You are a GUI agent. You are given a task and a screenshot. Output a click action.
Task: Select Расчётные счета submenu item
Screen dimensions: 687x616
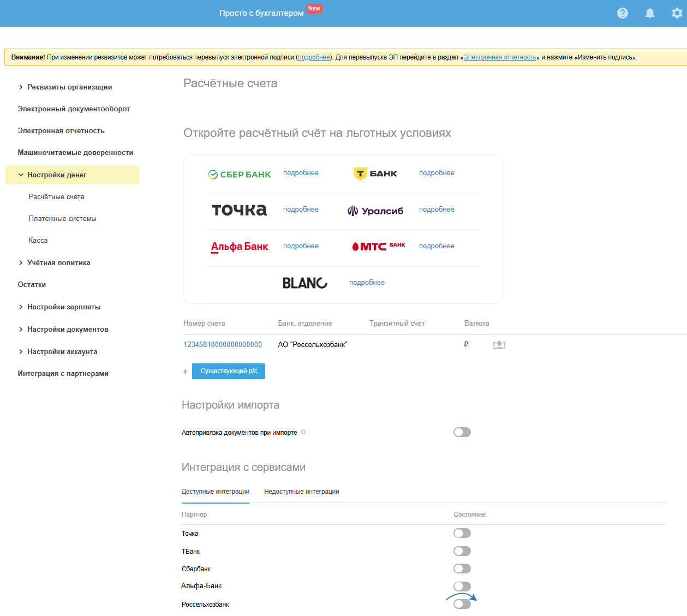(x=56, y=197)
